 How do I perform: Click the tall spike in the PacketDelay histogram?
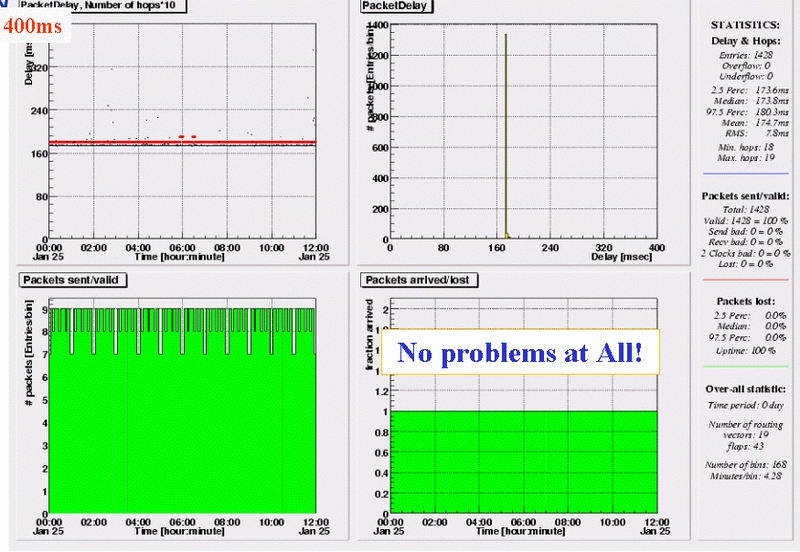[x=506, y=130]
